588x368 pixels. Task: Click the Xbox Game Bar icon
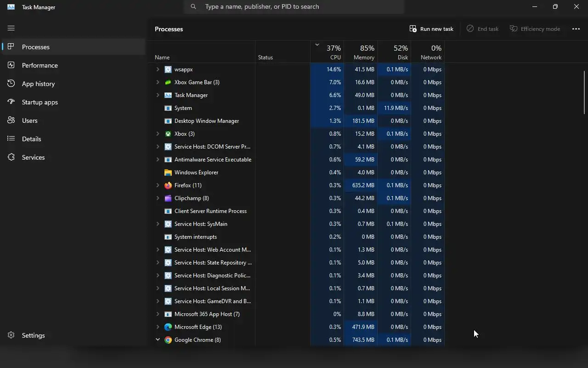point(168,82)
